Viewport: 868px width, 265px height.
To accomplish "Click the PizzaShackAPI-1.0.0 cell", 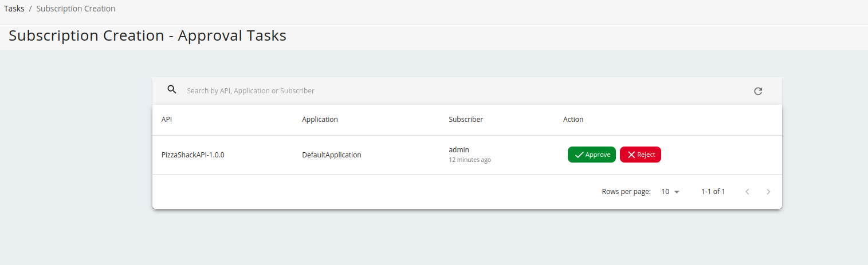I will (193, 155).
